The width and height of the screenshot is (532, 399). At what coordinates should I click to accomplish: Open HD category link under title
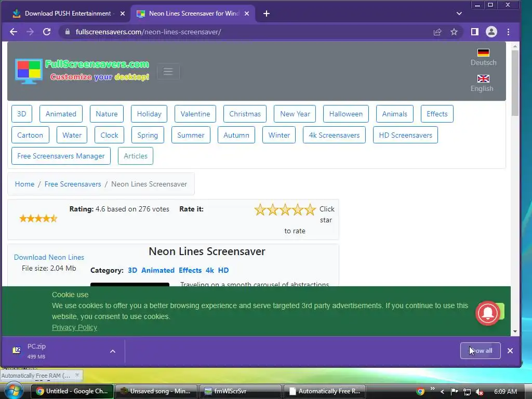coord(223,270)
